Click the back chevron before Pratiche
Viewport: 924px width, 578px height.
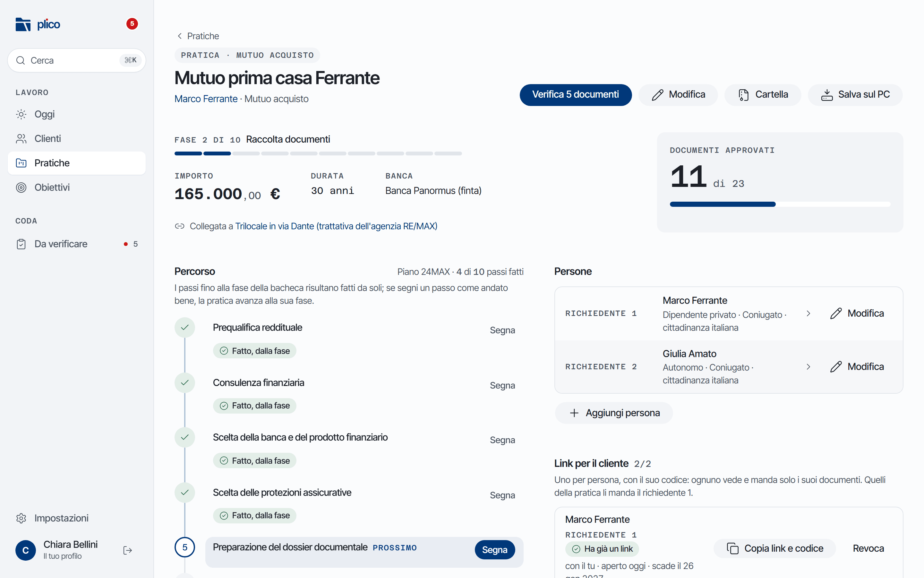pyautogui.click(x=179, y=36)
